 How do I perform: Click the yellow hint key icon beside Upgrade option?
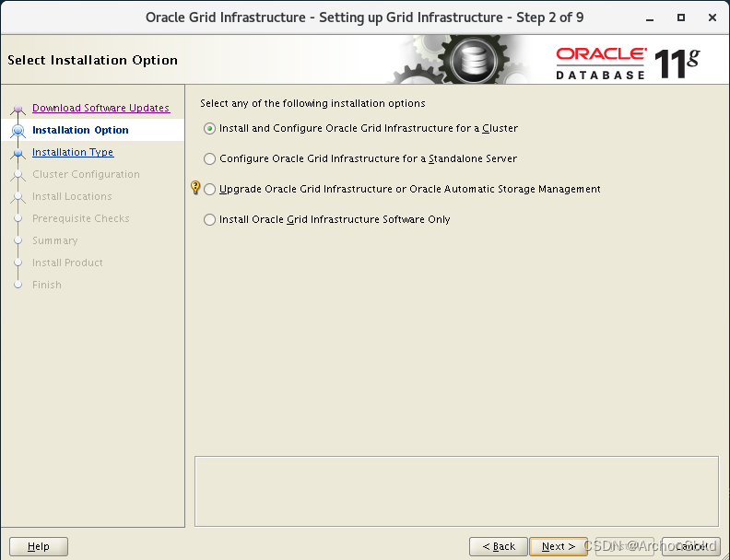195,188
